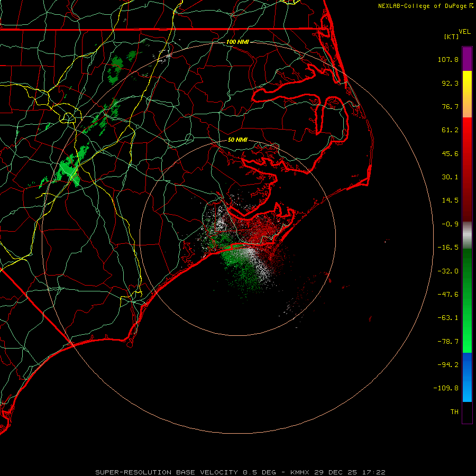Select the 14.5 scale value
The width and height of the screenshot is (476, 476).
pos(450,200)
